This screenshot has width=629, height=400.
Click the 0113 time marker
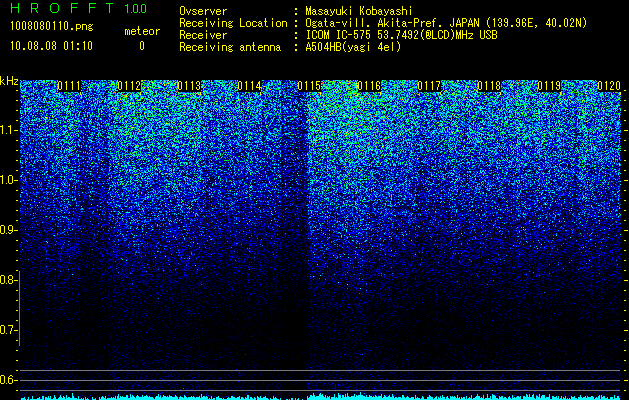[189, 86]
